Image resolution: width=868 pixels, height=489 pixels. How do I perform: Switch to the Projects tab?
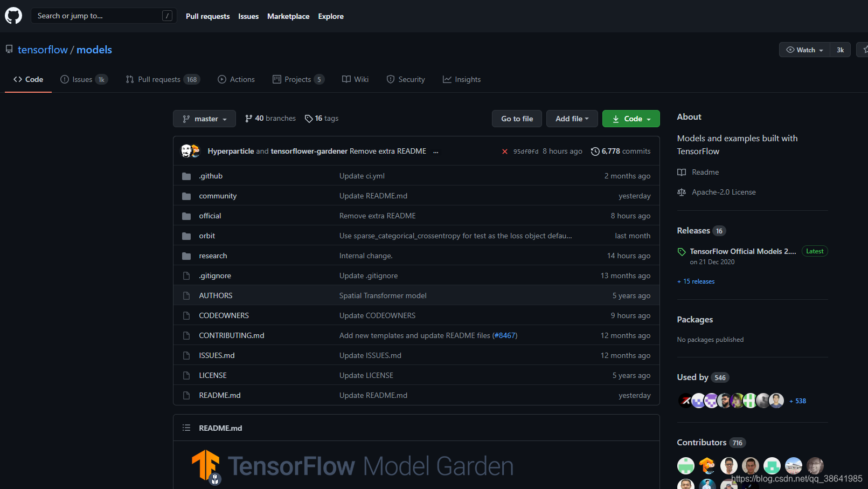coord(298,79)
